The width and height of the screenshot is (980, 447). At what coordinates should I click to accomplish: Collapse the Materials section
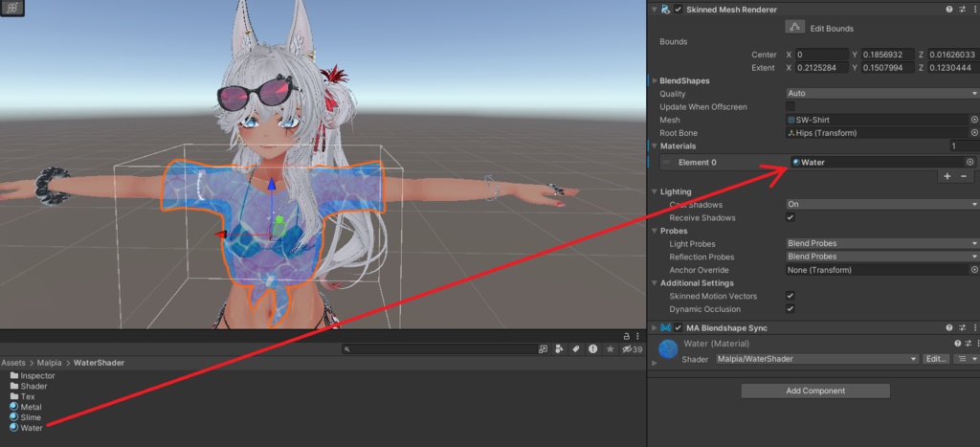click(655, 145)
